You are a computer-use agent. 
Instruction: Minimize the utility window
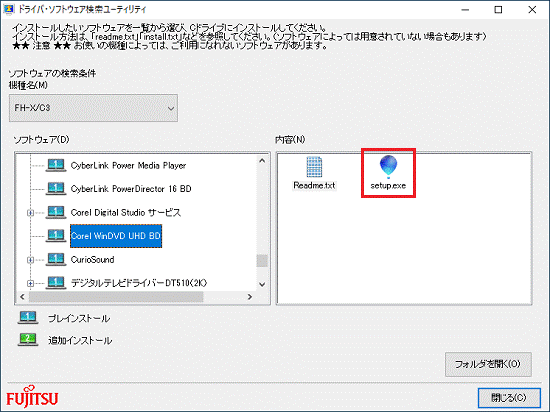(x=465, y=10)
